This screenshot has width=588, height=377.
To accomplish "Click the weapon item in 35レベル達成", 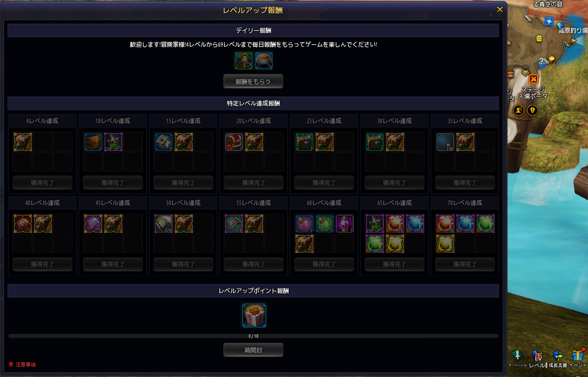I will coord(445,142).
